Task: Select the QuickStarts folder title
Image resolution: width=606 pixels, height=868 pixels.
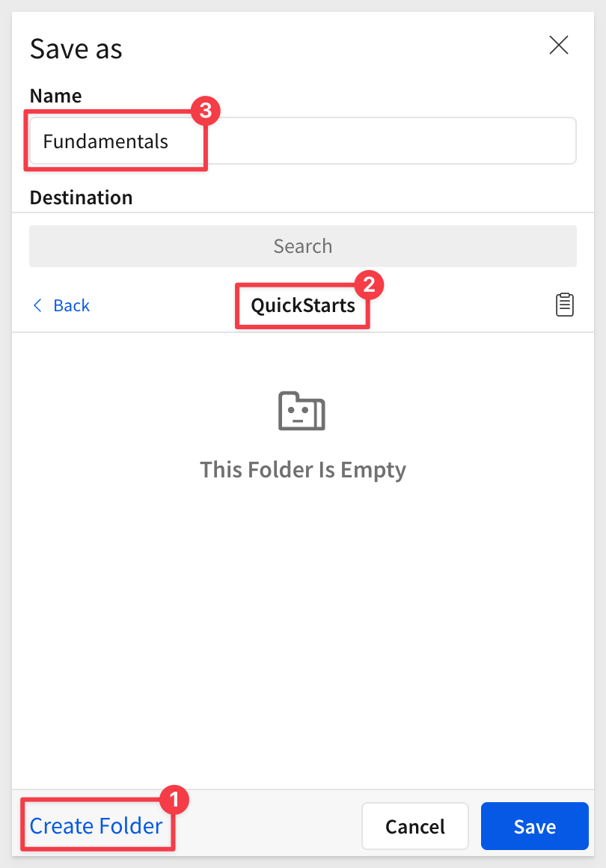Action: [x=303, y=305]
